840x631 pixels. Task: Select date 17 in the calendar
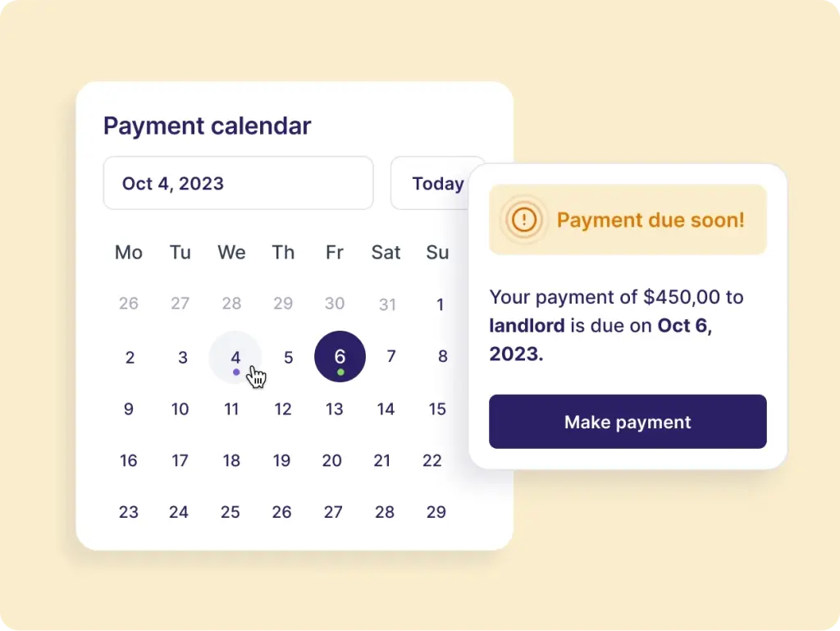coord(180,460)
